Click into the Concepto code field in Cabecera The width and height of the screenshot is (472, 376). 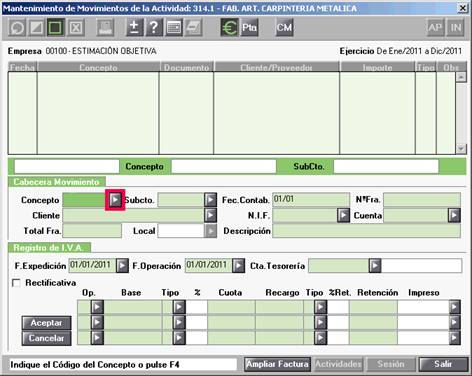(x=85, y=200)
